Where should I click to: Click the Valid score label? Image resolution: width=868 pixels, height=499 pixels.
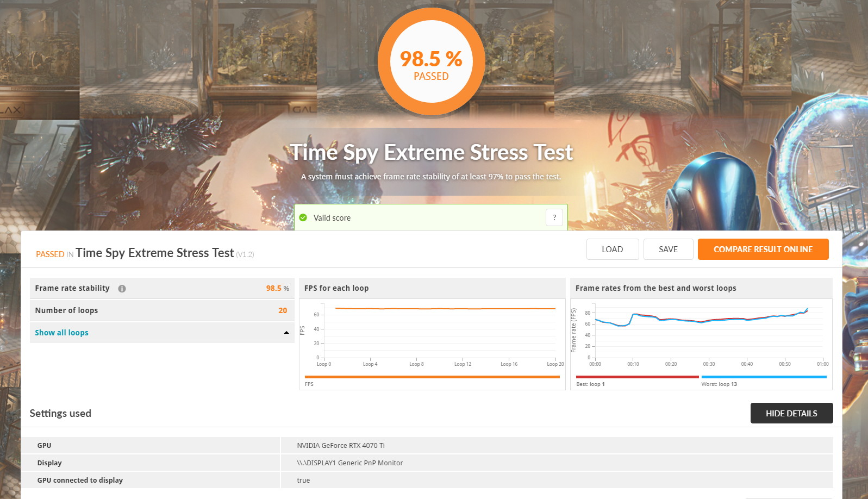[x=332, y=217]
